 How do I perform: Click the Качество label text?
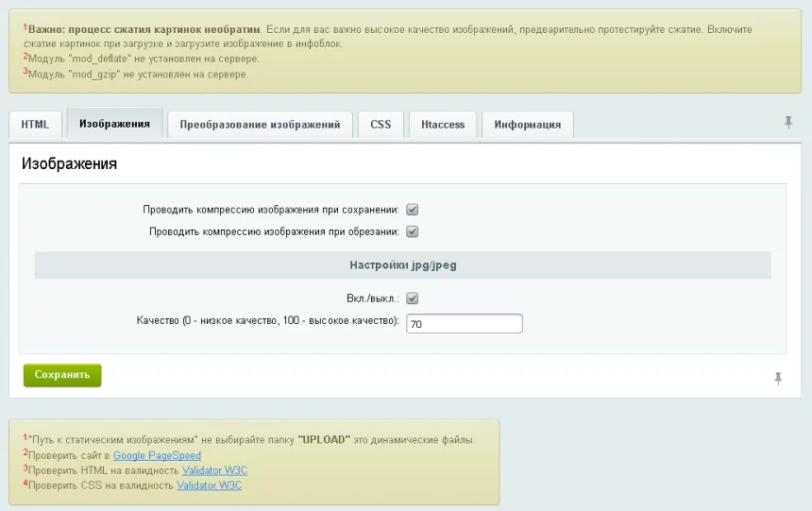tap(267, 321)
